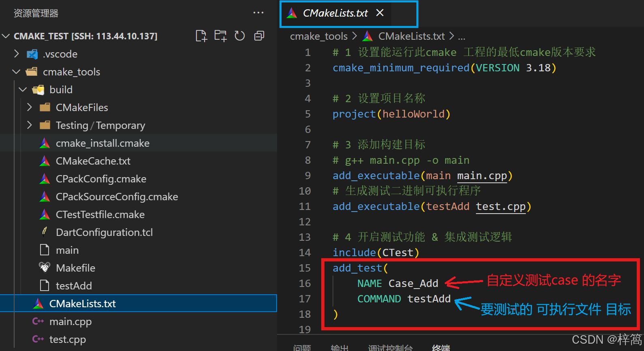Screen dimensions: 644x351
Task: Collapse the cmake_tools folder
Action: (16, 72)
